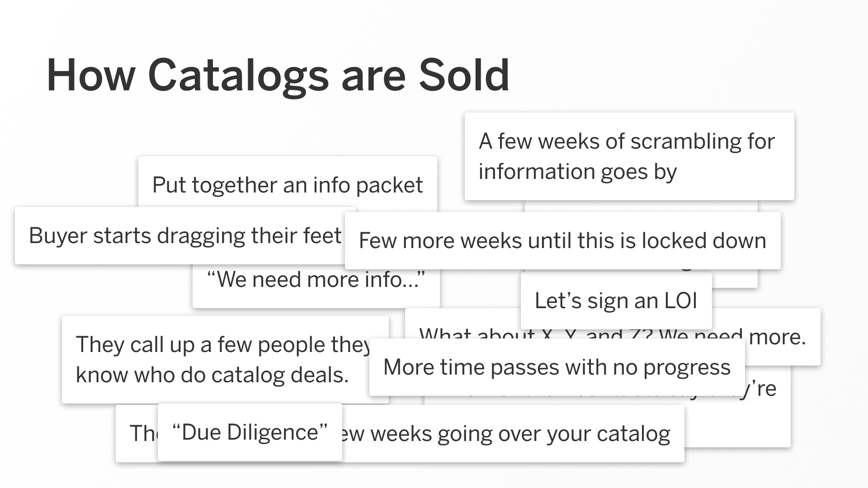Click the 'How Catalogs are Sold' title
868x488 pixels.
coord(278,75)
